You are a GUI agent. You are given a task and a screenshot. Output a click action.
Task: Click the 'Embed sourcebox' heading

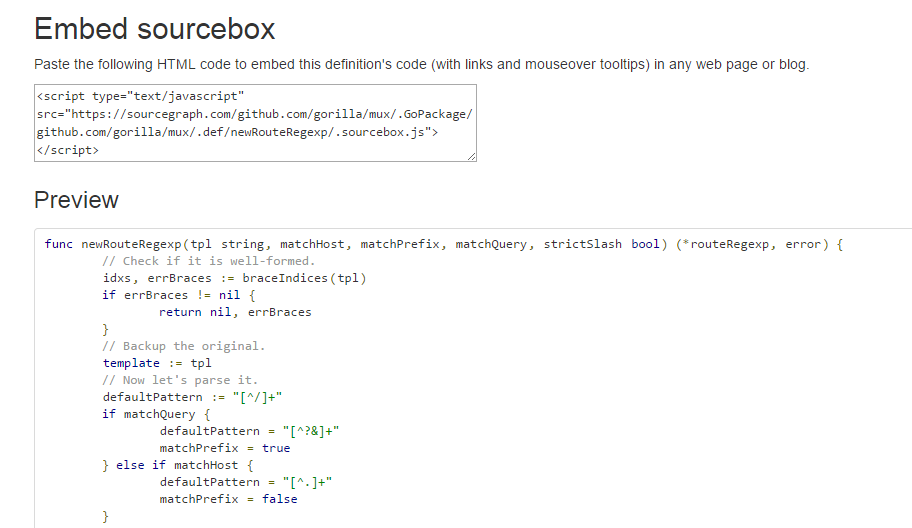click(x=155, y=29)
